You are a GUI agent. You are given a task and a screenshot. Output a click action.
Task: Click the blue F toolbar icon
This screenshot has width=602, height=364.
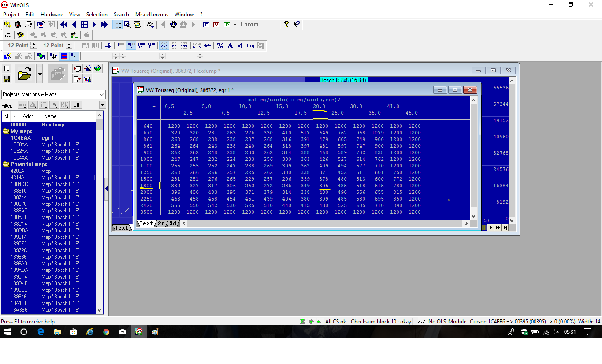pos(206,25)
